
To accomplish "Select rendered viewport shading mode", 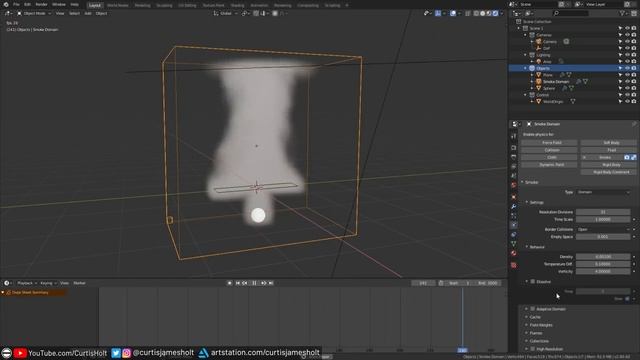I will (496, 13).
